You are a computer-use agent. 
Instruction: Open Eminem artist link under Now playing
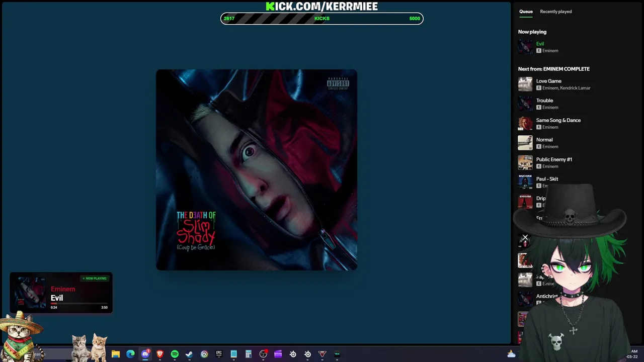click(550, 51)
